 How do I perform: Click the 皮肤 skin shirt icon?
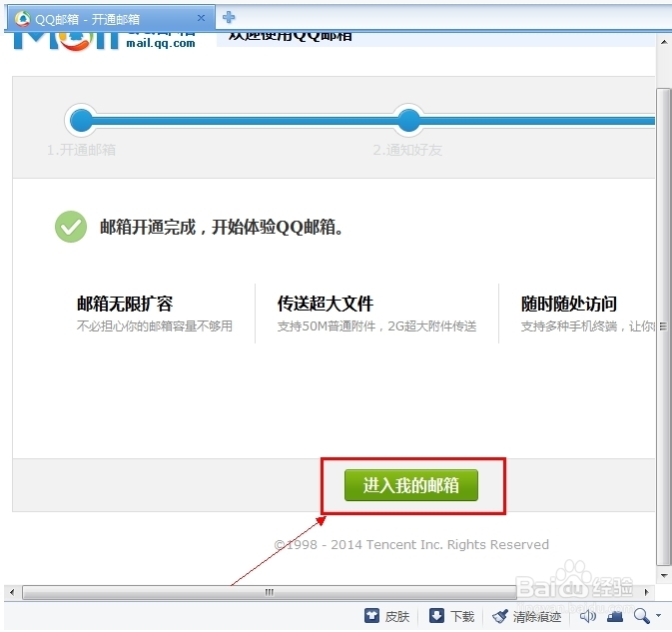pyautogui.click(x=371, y=616)
